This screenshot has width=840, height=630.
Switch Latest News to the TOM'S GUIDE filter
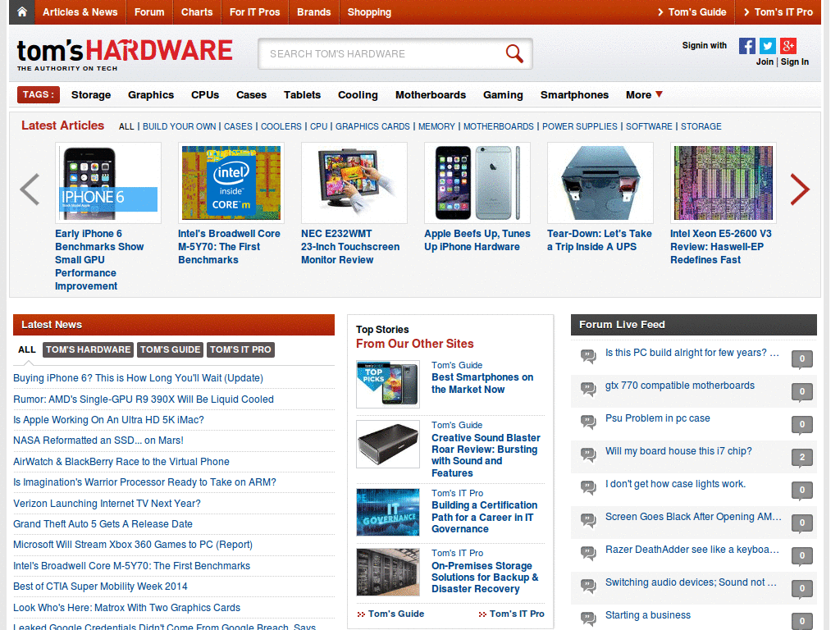pos(170,349)
